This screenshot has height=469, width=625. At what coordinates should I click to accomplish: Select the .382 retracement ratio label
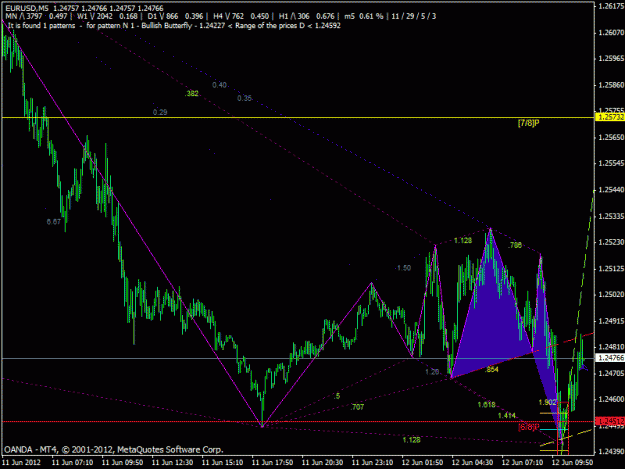pyautogui.click(x=191, y=94)
